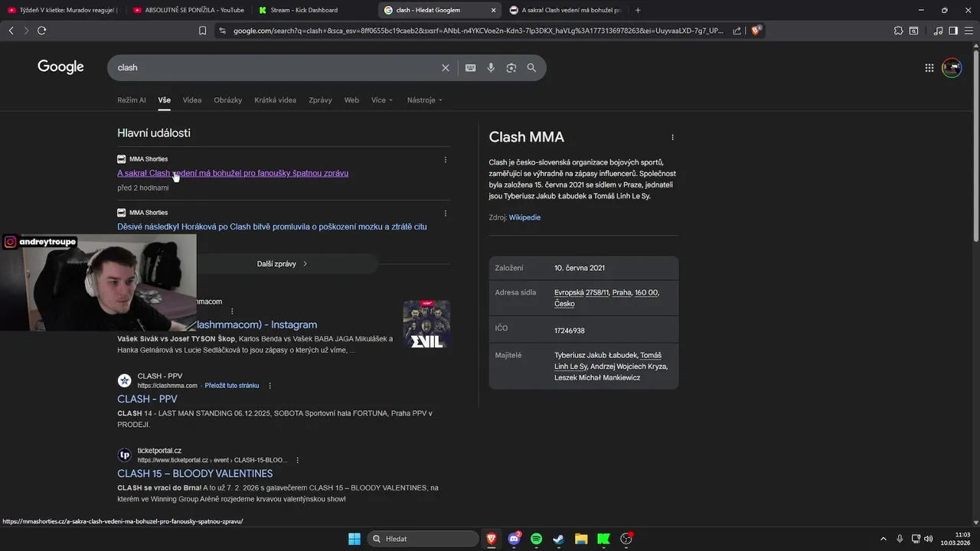
Task: Bookmark this page from the address bar
Action: [x=202, y=31]
